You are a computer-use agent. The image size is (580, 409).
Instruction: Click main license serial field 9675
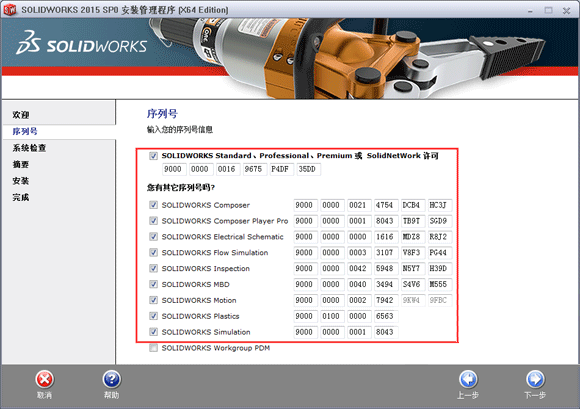pyautogui.click(x=255, y=169)
